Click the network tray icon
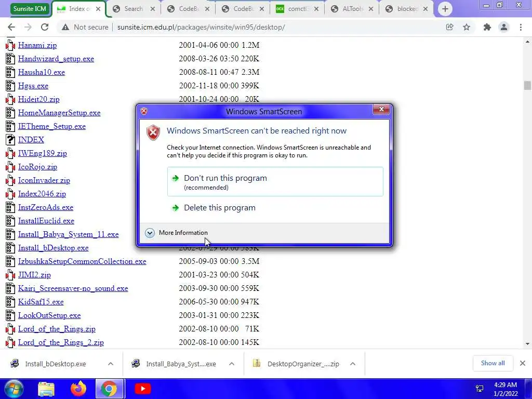Viewport: 532px width, 399px height. click(480, 389)
